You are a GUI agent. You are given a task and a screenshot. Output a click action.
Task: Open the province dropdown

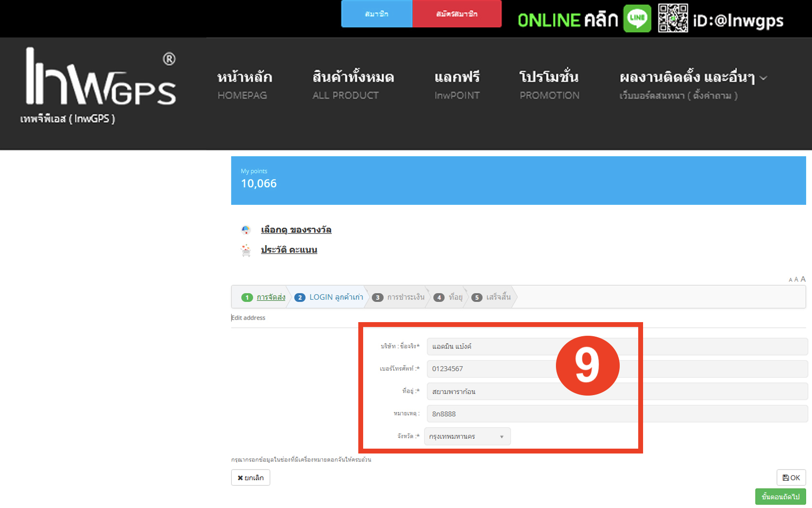[x=467, y=436]
